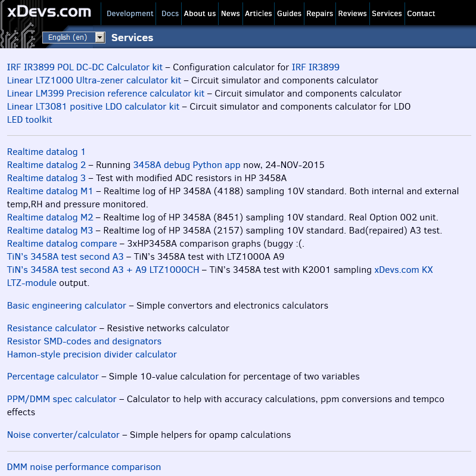Open Linear LM399 Precision reference calculator kit
This screenshot has height=476, width=476.
pyautogui.click(x=105, y=93)
